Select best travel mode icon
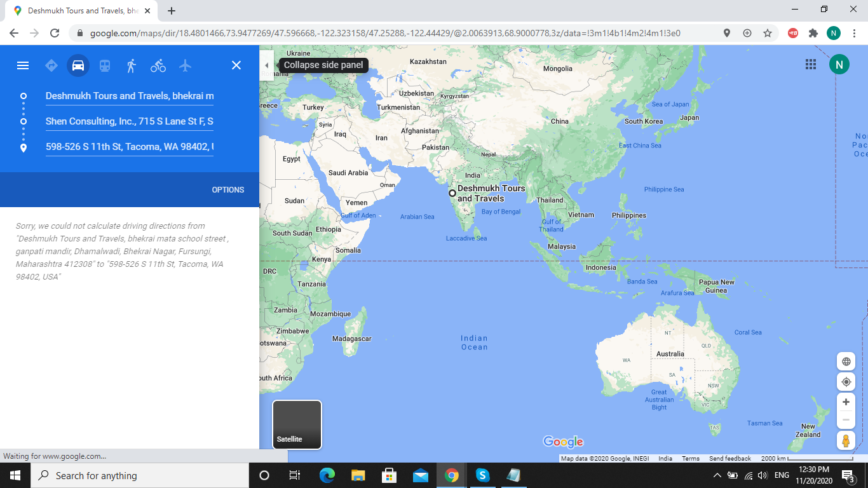 click(51, 65)
